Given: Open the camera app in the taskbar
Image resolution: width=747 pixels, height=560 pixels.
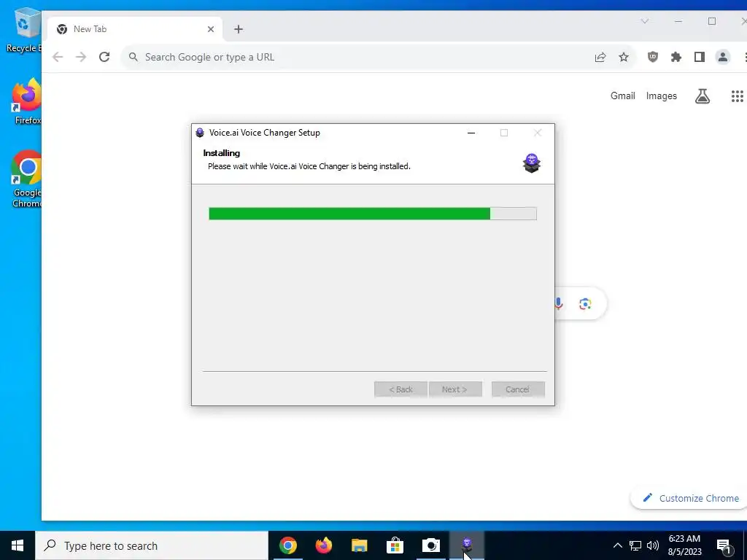Looking at the screenshot, I should pos(430,545).
